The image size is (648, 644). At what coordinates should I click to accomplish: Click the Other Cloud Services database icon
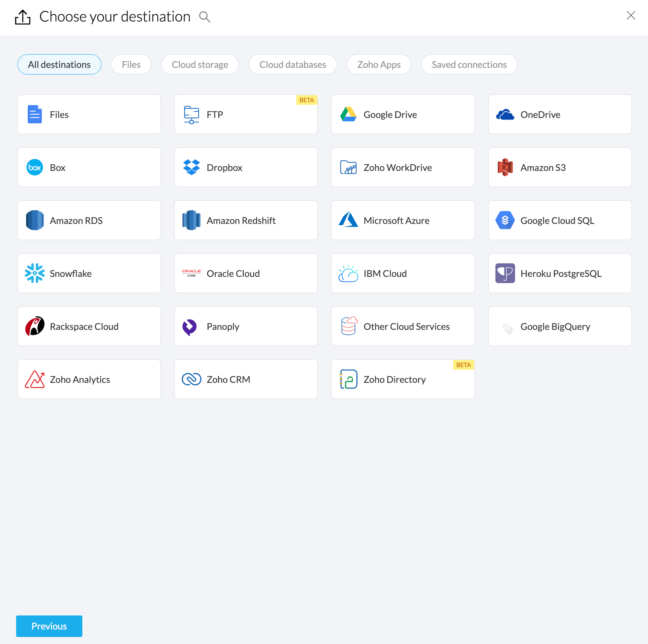350,326
